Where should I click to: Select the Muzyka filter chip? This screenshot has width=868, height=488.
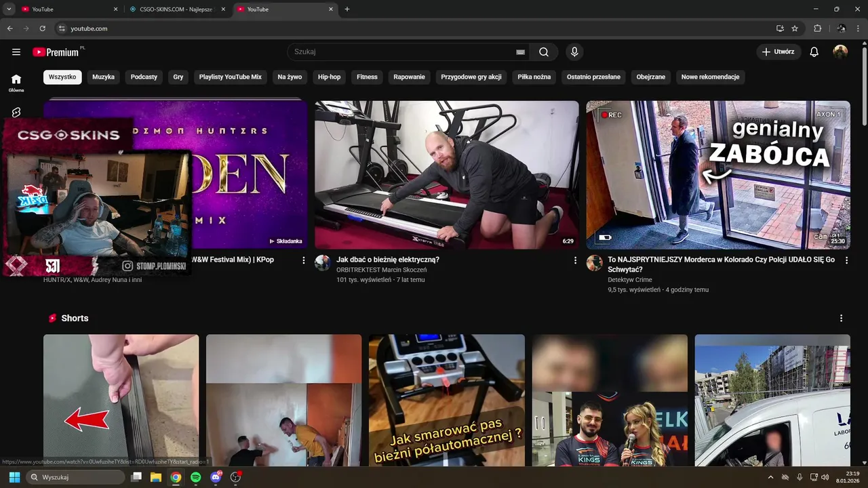coord(103,77)
